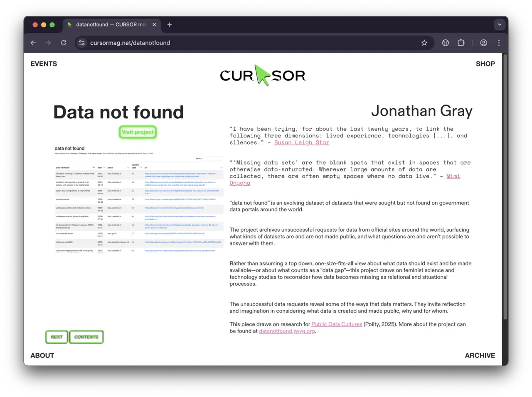Click the site information icon in address bar

click(82, 43)
